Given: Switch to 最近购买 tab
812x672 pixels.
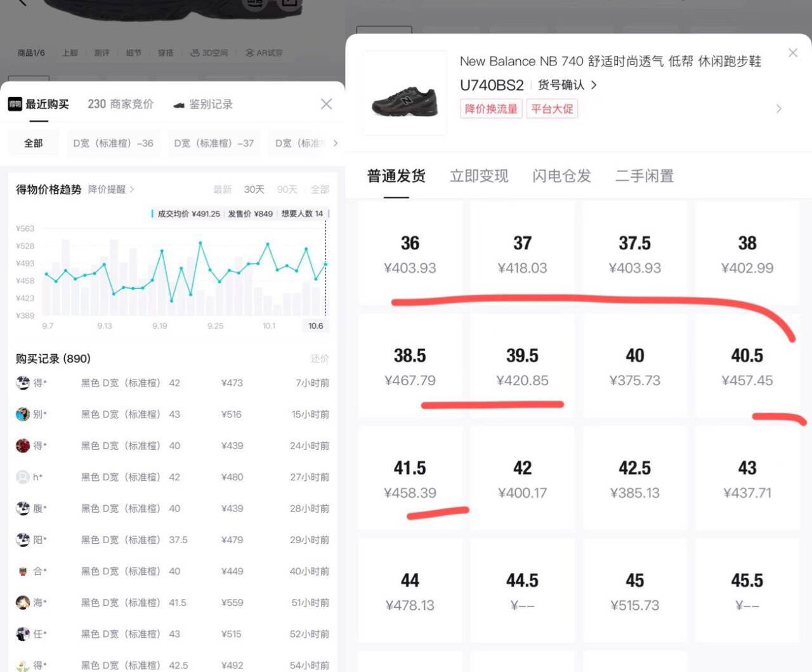Looking at the screenshot, I should (39, 104).
